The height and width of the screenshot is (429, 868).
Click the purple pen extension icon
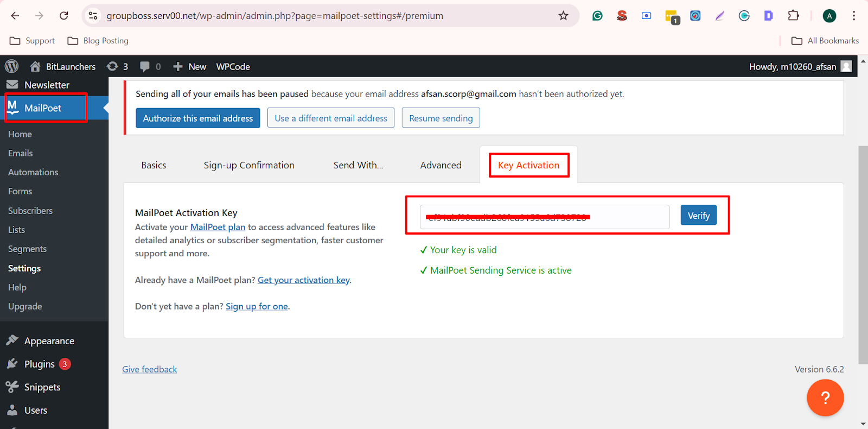pos(720,16)
